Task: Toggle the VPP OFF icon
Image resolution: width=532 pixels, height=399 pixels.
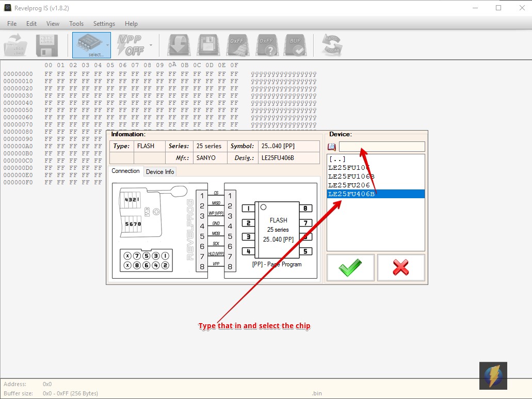Action: click(x=131, y=45)
